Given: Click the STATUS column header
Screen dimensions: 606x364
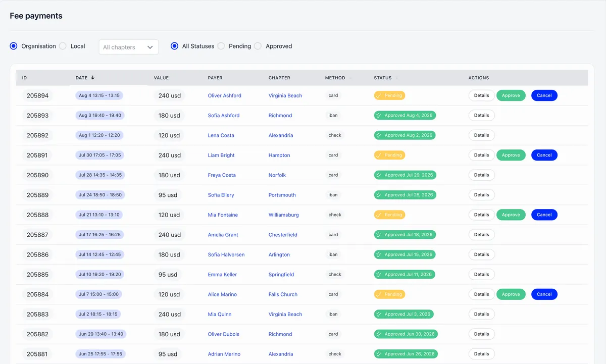Looking at the screenshot, I should [x=383, y=78].
